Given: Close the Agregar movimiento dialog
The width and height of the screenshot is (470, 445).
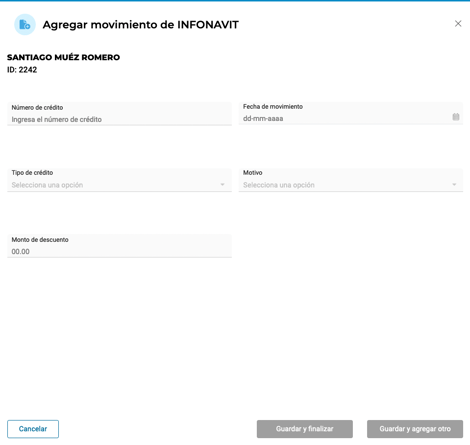Looking at the screenshot, I should point(458,24).
